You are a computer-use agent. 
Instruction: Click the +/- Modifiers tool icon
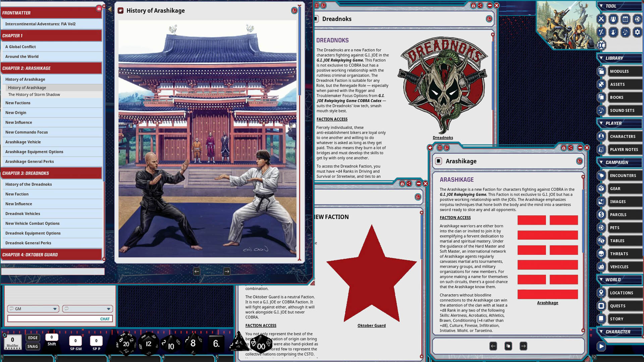[x=601, y=33]
